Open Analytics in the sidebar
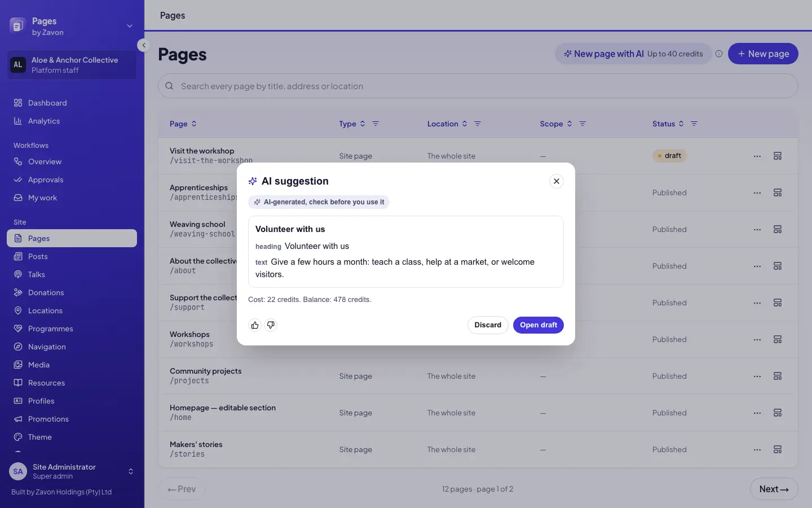 click(72, 121)
